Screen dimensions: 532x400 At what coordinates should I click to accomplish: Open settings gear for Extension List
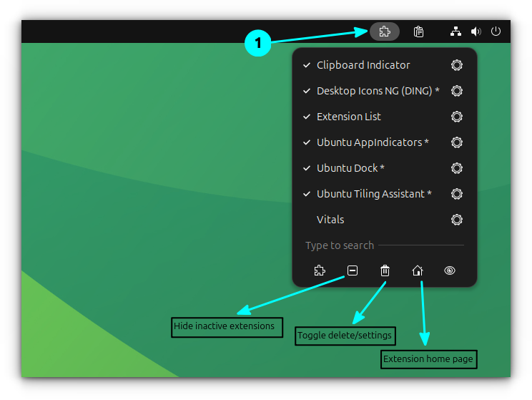tap(457, 117)
